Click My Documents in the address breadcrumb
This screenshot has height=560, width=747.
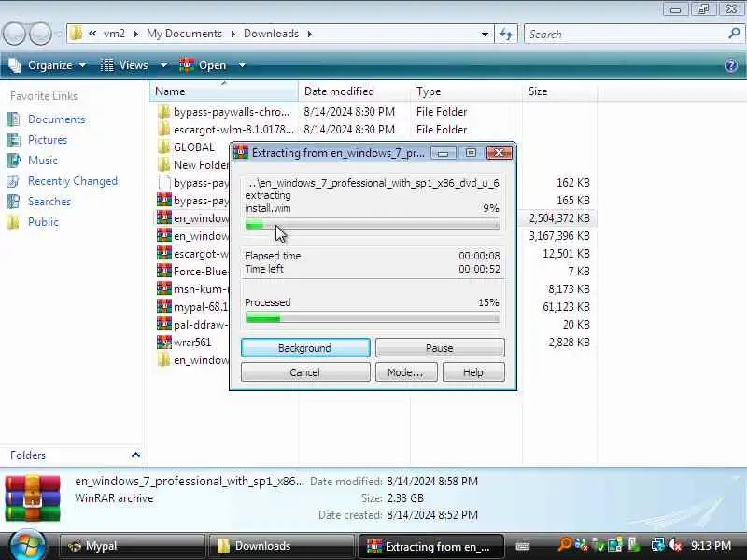click(x=184, y=34)
